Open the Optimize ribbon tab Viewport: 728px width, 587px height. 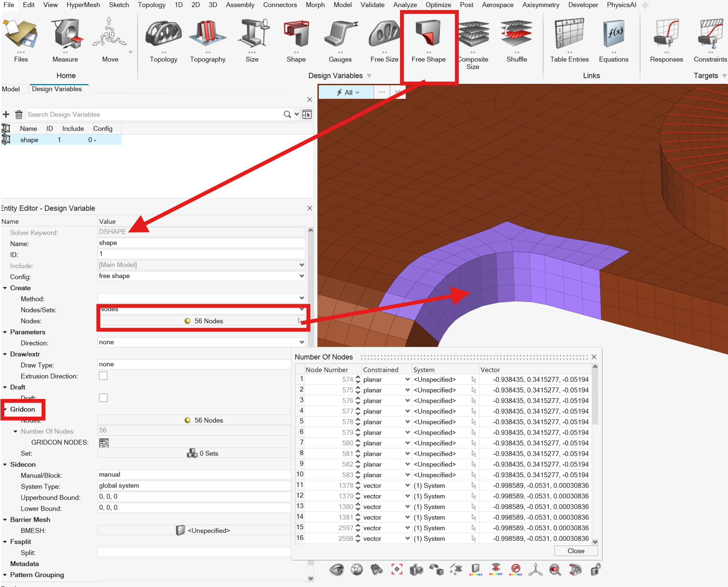coord(438,5)
